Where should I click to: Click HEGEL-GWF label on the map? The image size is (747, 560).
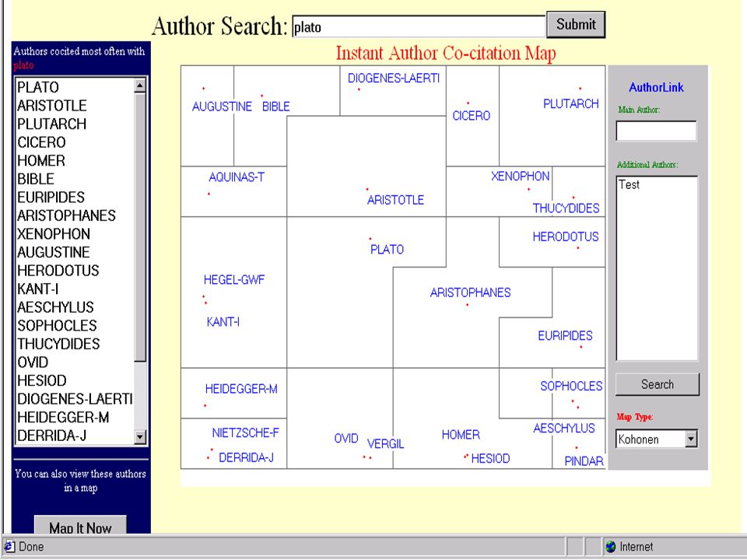tap(234, 280)
